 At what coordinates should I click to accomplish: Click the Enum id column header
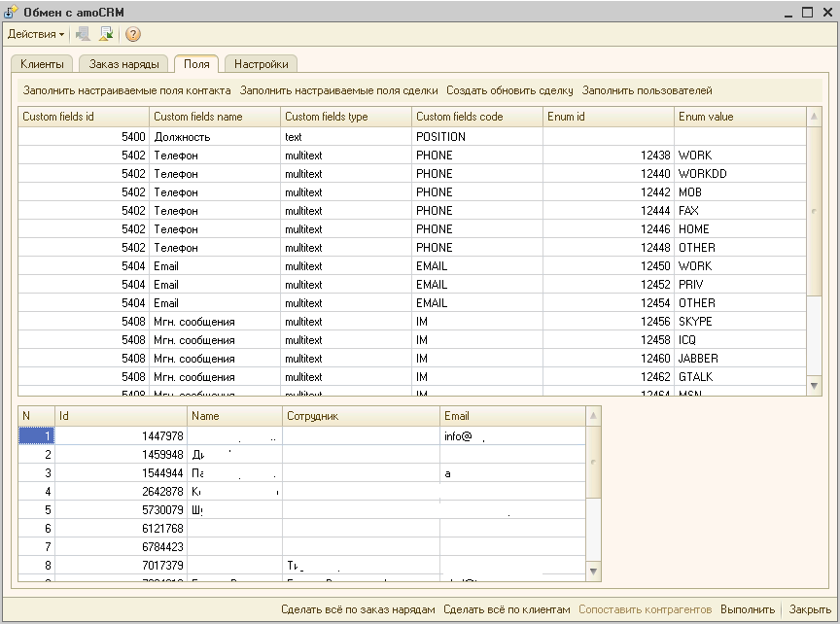[609, 117]
